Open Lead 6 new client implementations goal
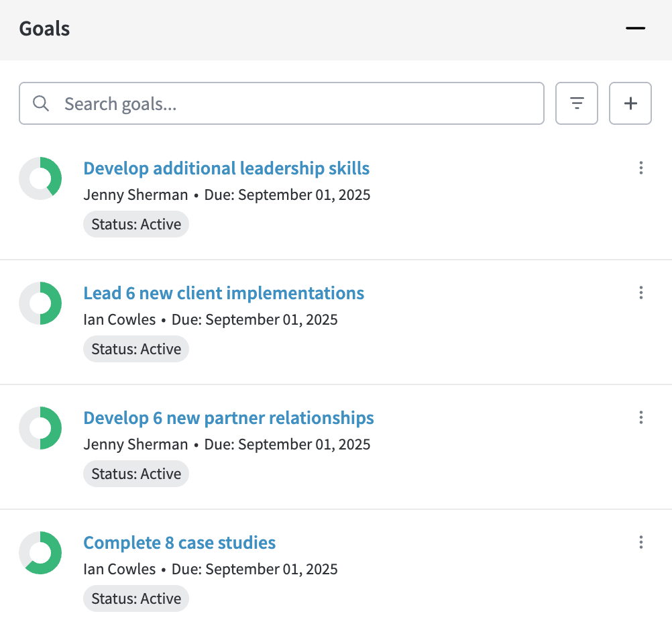The width and height of the screenshot is (672, 632). (x=223, y=293)
